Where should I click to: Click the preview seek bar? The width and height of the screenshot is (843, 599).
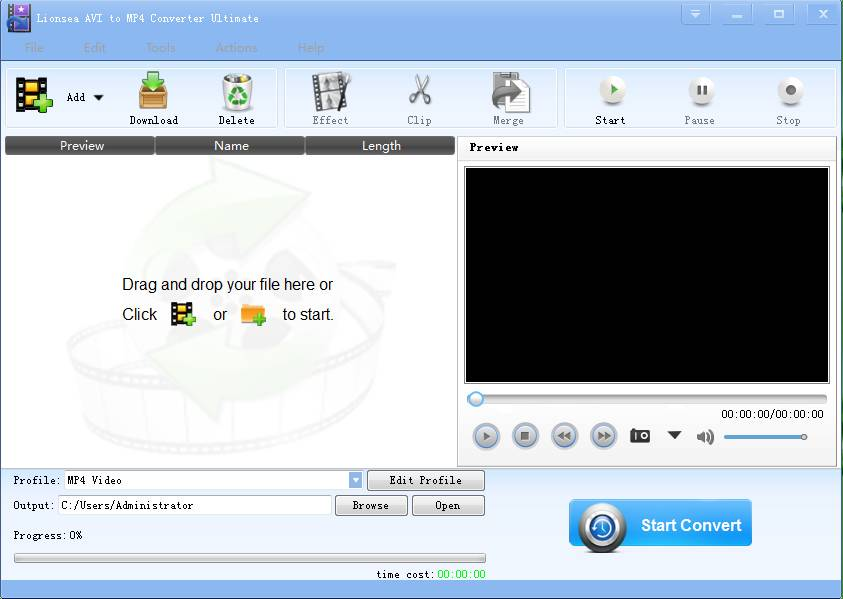point(647,399)
